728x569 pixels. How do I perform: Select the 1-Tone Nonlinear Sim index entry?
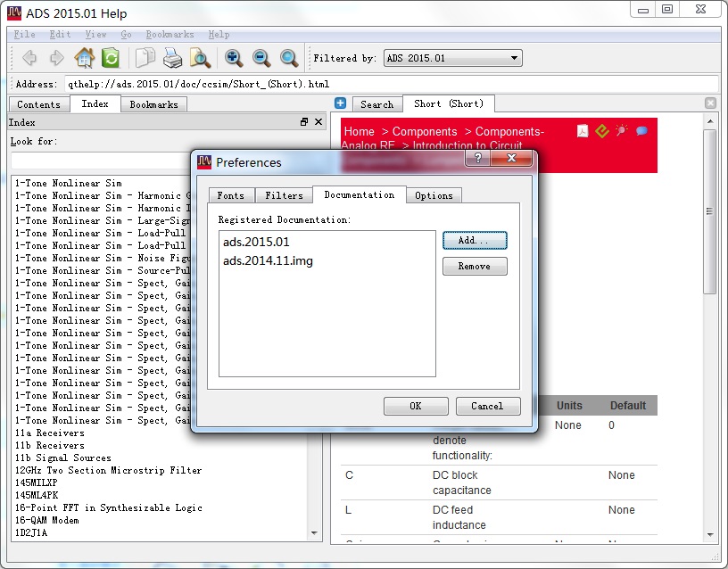tap(68, 184)
